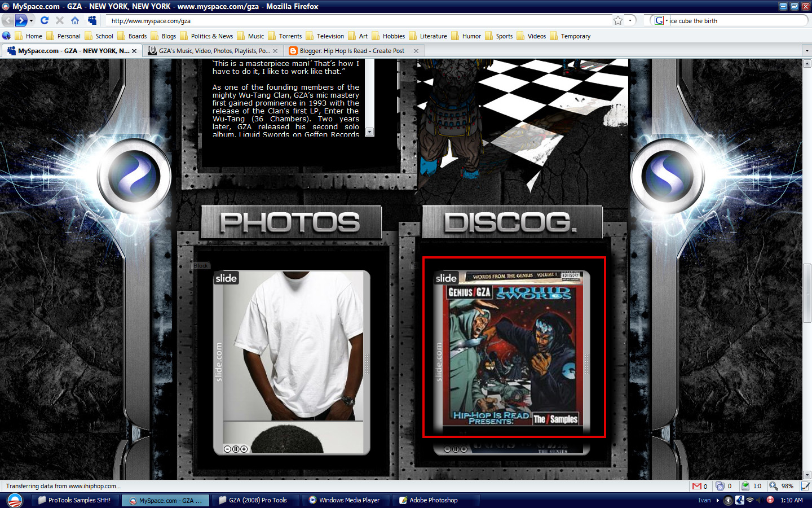Open the search engine dropdown arrow
The image size is (812, 508).
click(667, 20)
